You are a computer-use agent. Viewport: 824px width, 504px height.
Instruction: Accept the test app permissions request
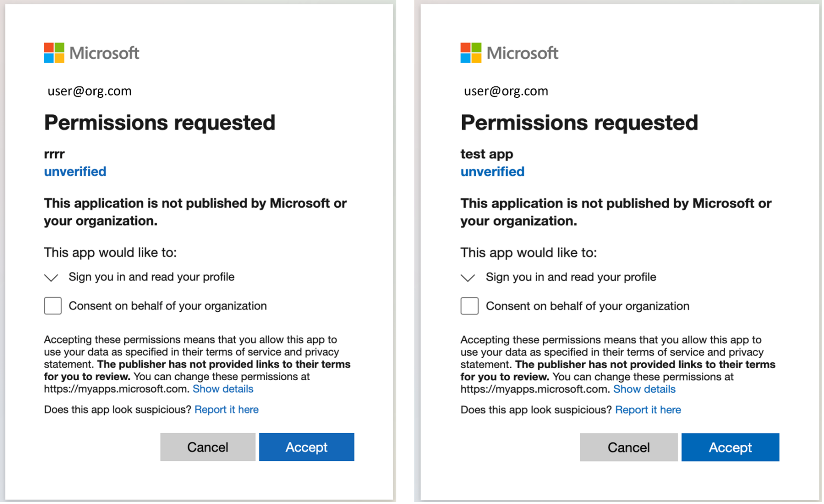730,447
